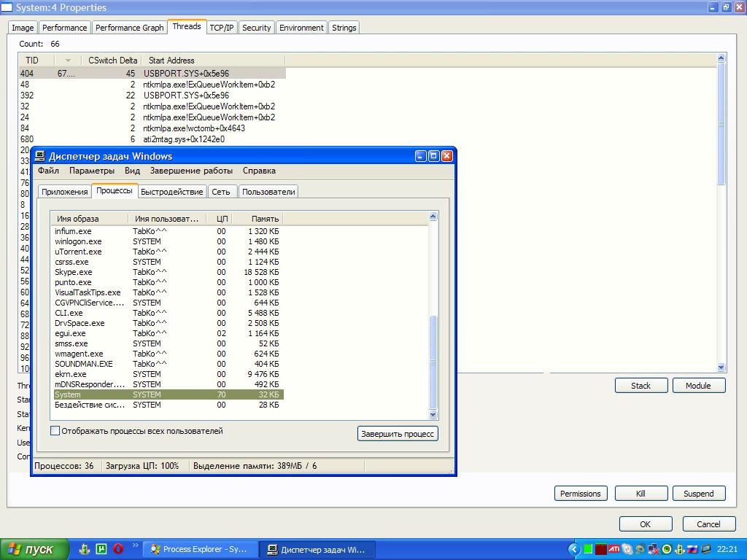Click network disconnected tray icon
The image size is (747, 560).
pos(654,550)
